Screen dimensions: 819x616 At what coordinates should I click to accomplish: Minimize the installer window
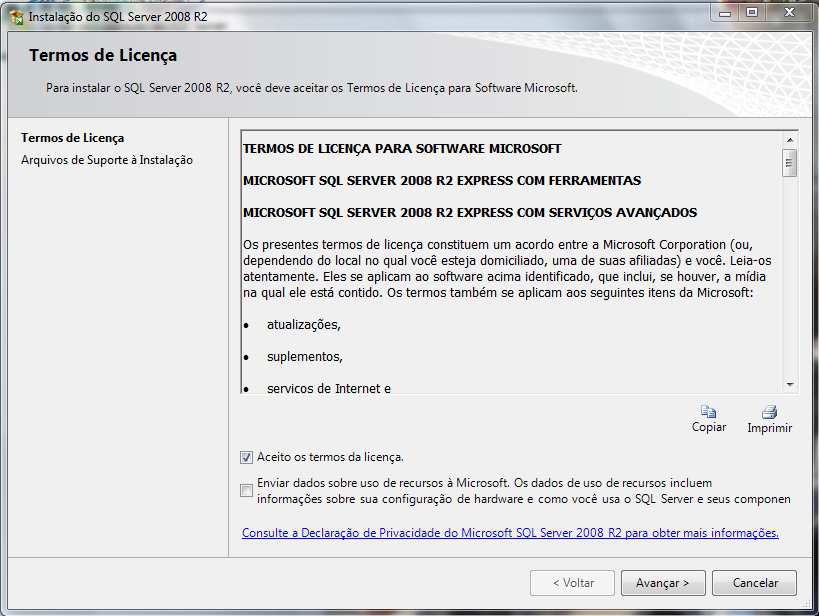point(725,13)
